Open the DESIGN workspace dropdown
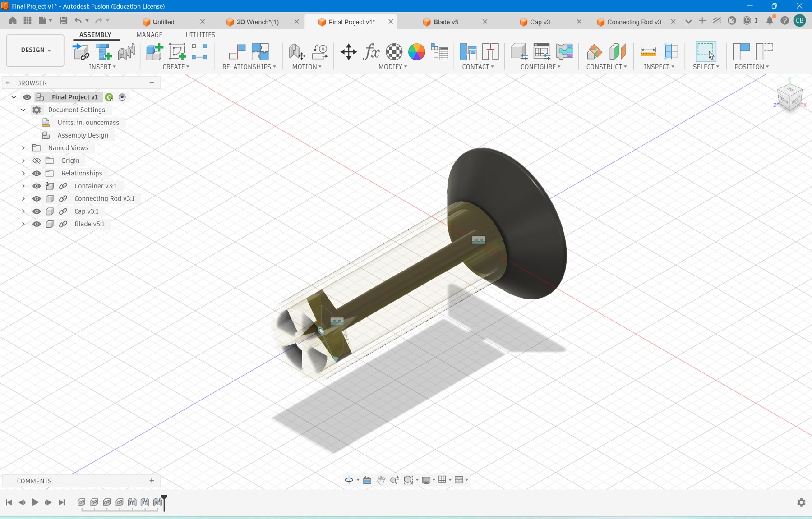Image resolution: width=812 pixels, height=519 pixels. tap(35, 50)
